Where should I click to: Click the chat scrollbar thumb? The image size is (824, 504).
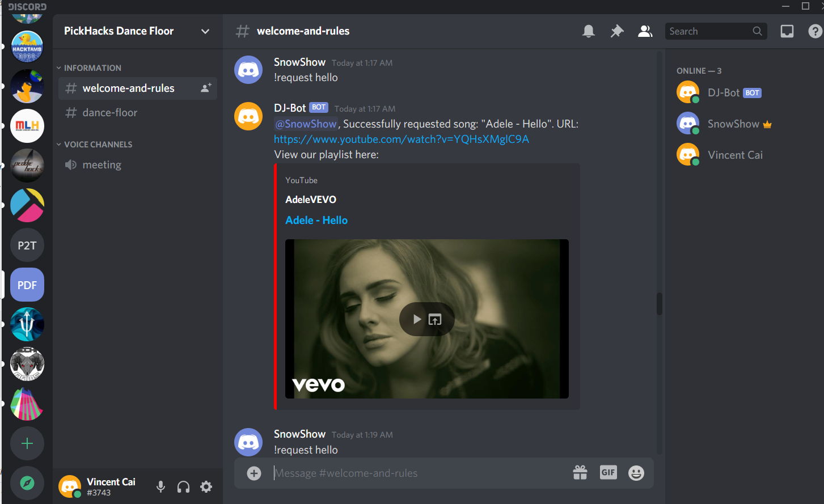coord(659,303)
